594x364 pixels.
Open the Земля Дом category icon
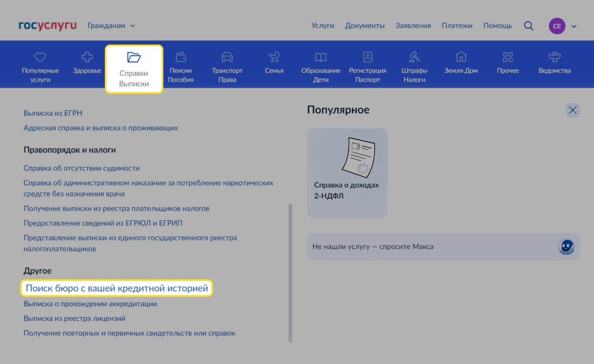click(x=461, y=56)
